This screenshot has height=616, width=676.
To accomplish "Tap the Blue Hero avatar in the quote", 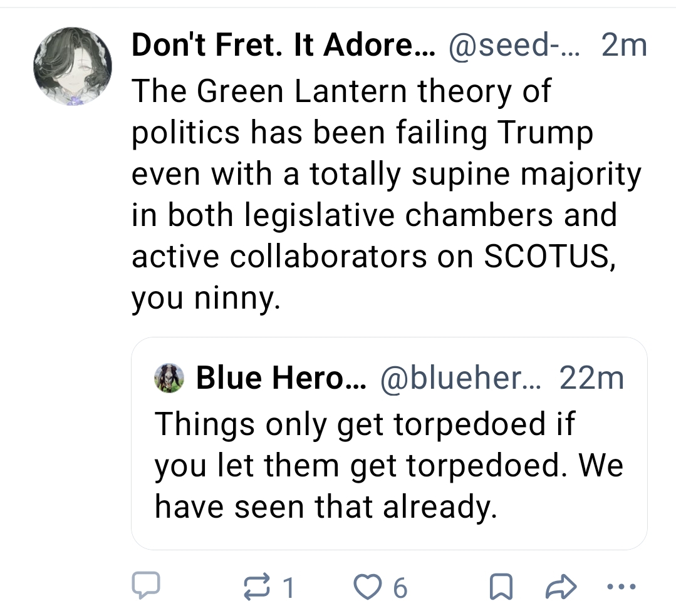I will pos(170,378).
